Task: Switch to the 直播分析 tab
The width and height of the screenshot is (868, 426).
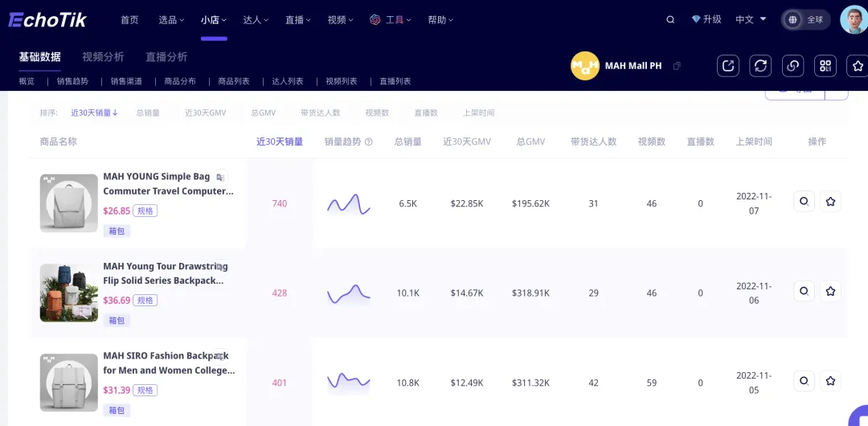Action: [x=166, y=56]
